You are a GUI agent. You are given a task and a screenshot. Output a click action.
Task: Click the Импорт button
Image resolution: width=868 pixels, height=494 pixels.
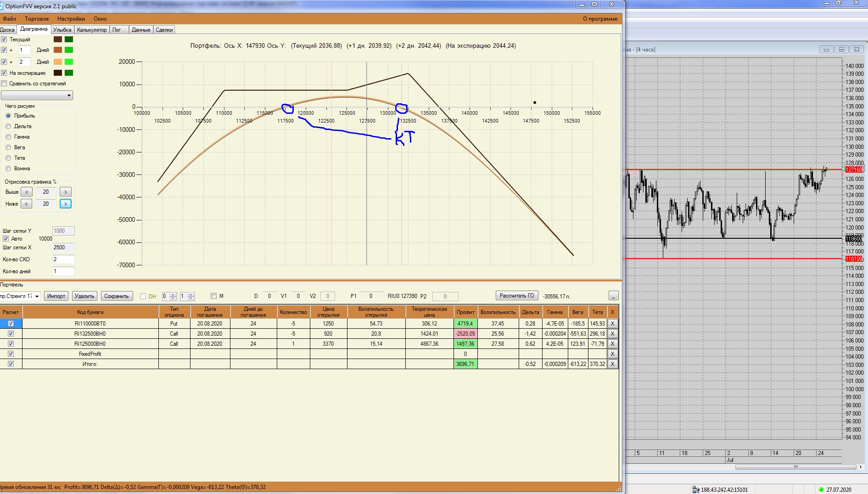click(56, 296)
